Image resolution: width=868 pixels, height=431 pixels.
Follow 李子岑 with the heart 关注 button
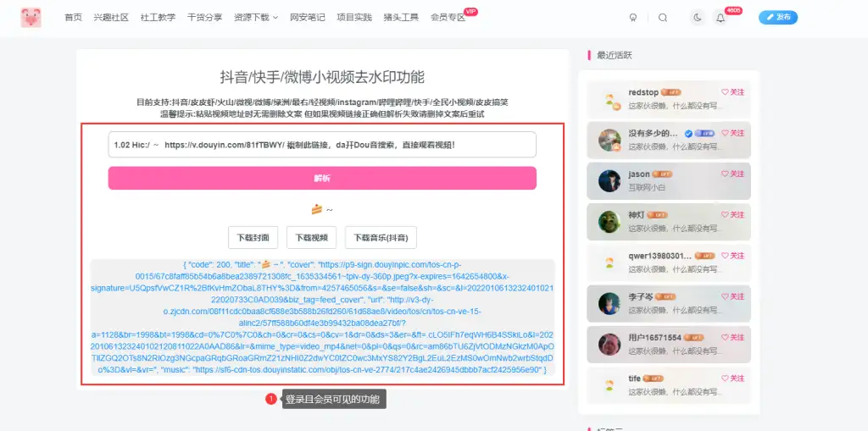(x=733, y=296)
